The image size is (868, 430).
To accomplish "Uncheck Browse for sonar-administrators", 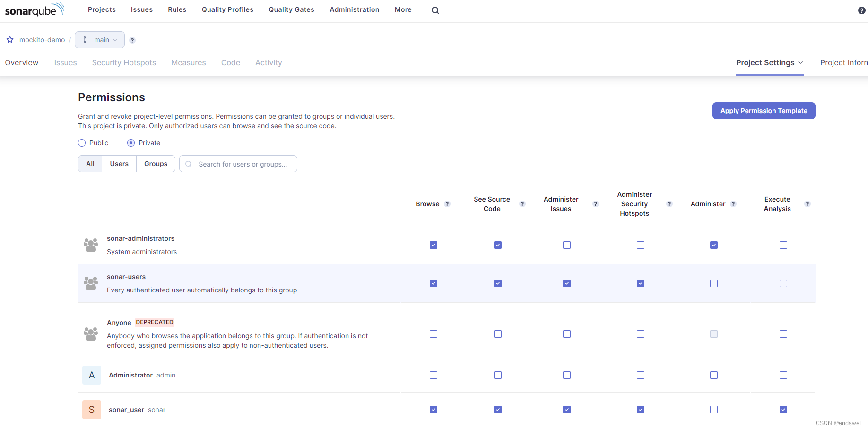I will 434,245.
